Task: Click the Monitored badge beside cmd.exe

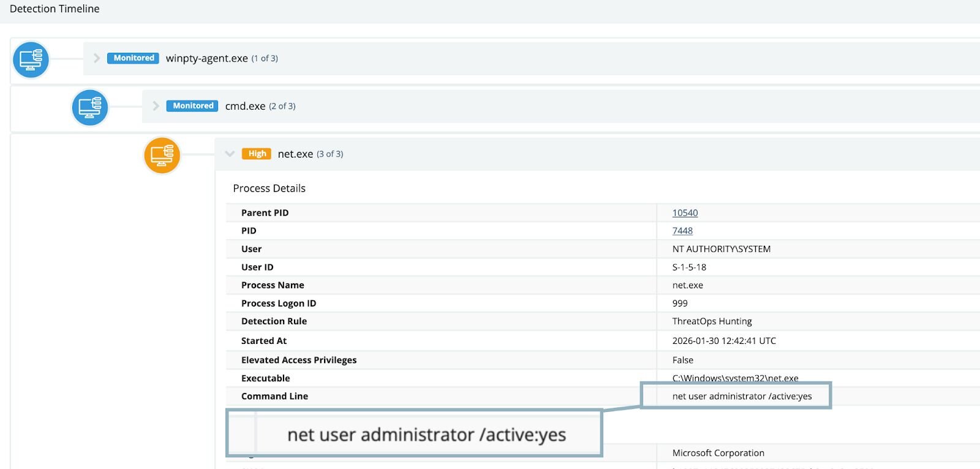Action: (192, 106)
